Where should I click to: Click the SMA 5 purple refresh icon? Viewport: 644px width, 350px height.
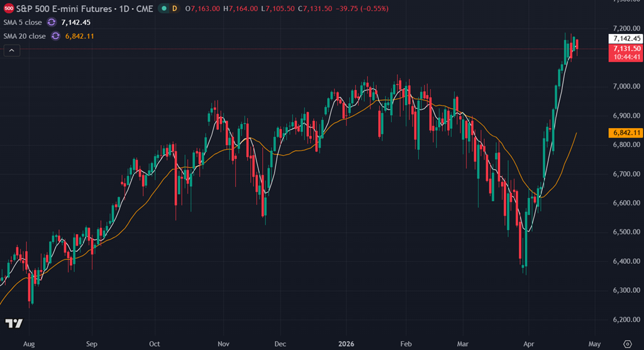(x=52, y=23)
